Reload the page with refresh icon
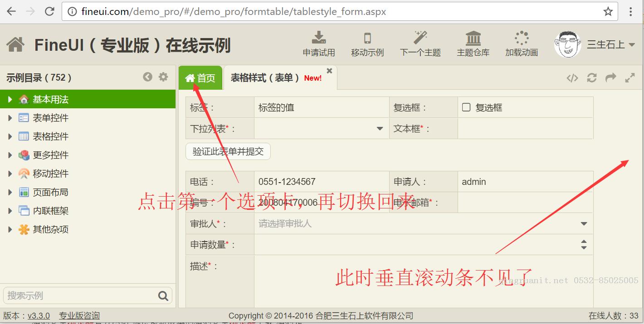The width and height of the screenshot is (644, 324). (x=50, y=12)
